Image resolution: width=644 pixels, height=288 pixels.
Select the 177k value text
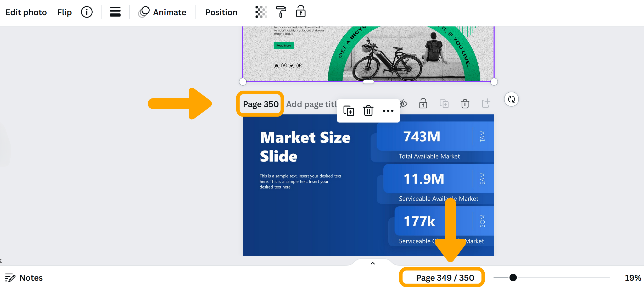(x=419, y=221)
